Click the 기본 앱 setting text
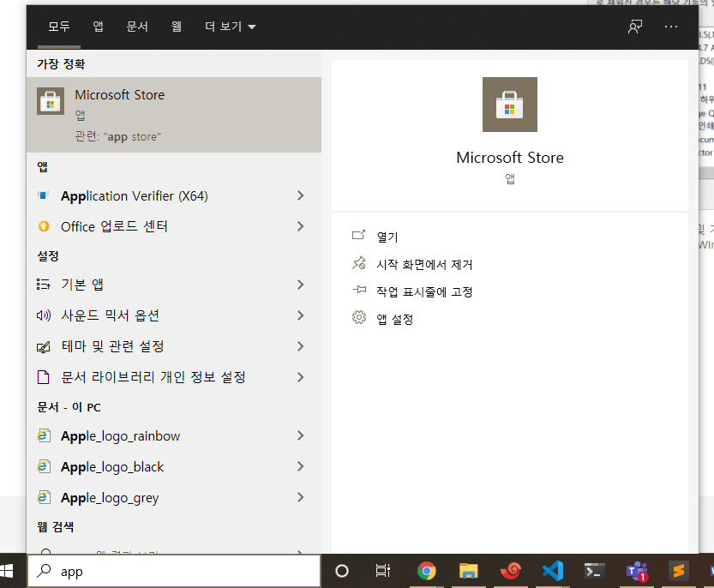The height and width of the screenshot is (588, 714). pos(82,285)
